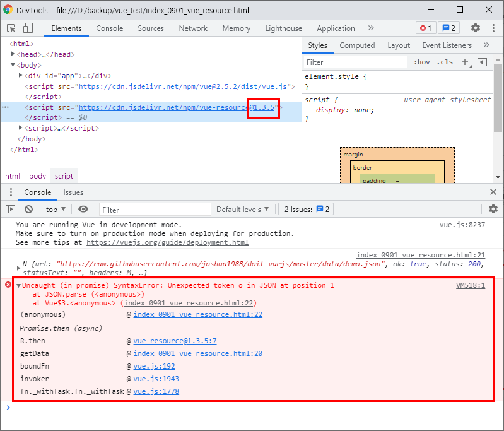The image size is (504, 431).
Task: Click the blue issues count badge in toolbar
Action: point(448,28)
